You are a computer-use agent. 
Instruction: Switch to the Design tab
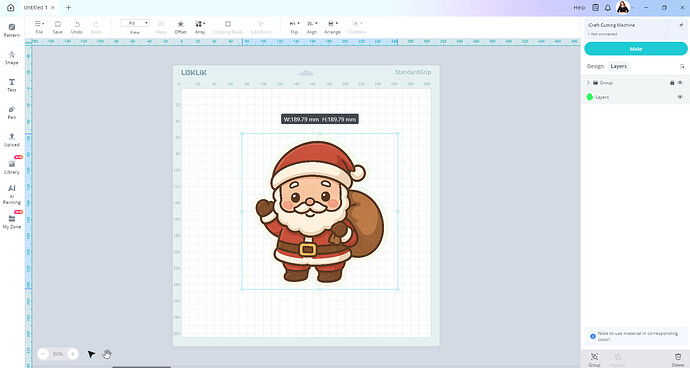[595, 66]
